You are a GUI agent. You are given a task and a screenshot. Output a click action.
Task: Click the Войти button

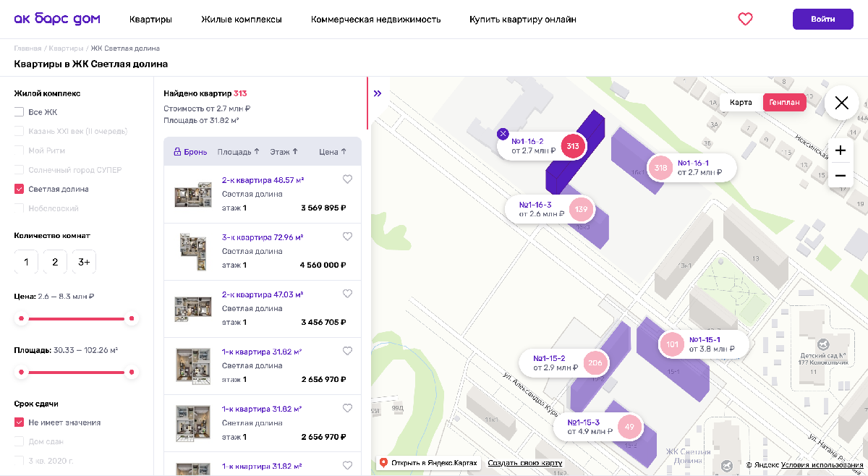(823, 20)
